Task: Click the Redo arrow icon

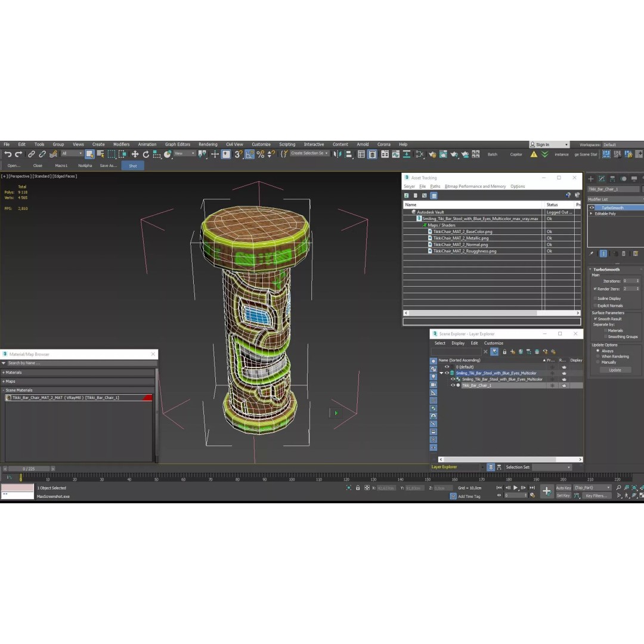Action: 18,154
